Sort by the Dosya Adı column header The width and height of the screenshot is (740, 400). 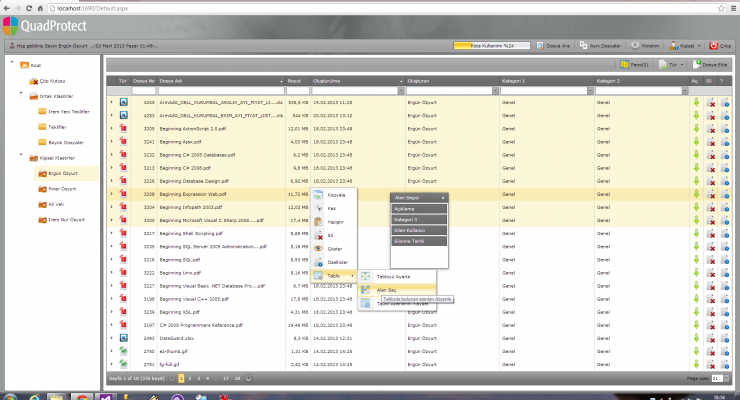tap(221, 81)
